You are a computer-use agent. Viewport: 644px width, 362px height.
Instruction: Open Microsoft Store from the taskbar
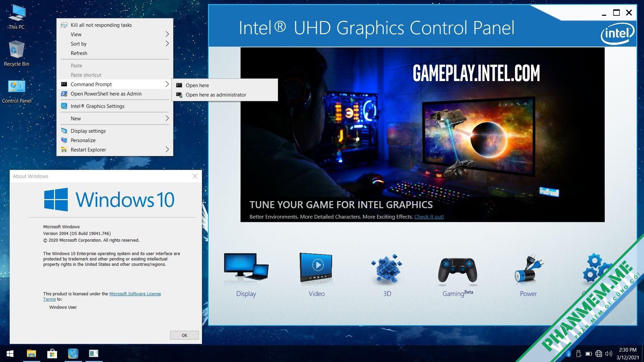tap(52, 354)
